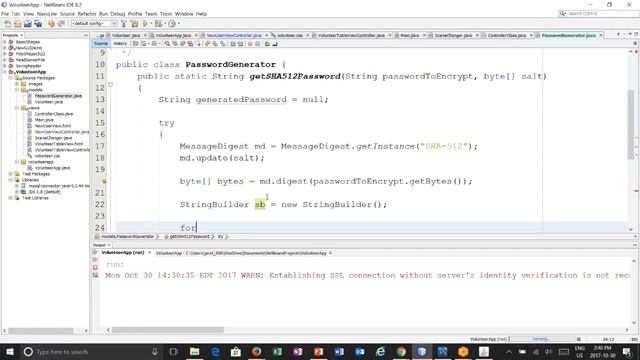Run the project with green arrow

click(145, 24)
